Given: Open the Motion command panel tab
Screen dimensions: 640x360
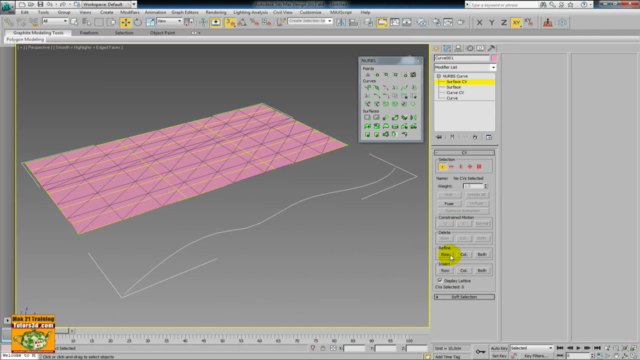Looking at the screenshot, I should [470, 48].
